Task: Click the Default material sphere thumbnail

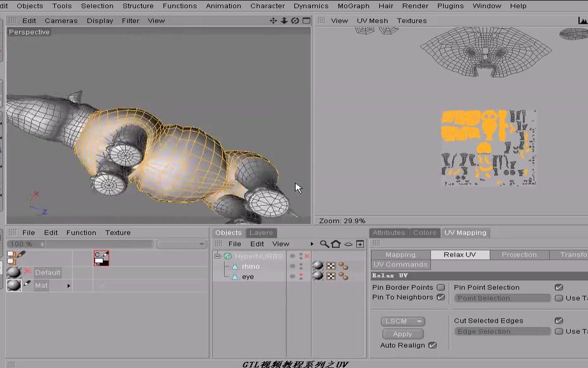Action: (x=15, y=272)
